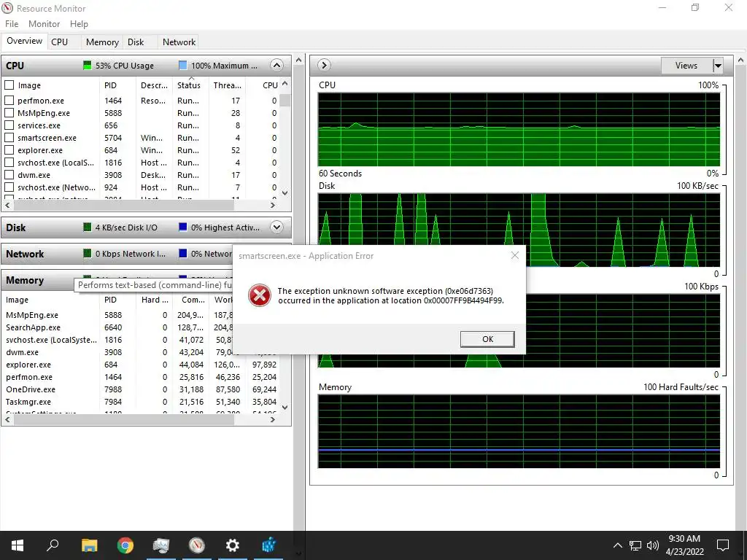747x560 pixels.
Task: Check the MsMpEng.exe process checkbox
Action: point(9,113)
